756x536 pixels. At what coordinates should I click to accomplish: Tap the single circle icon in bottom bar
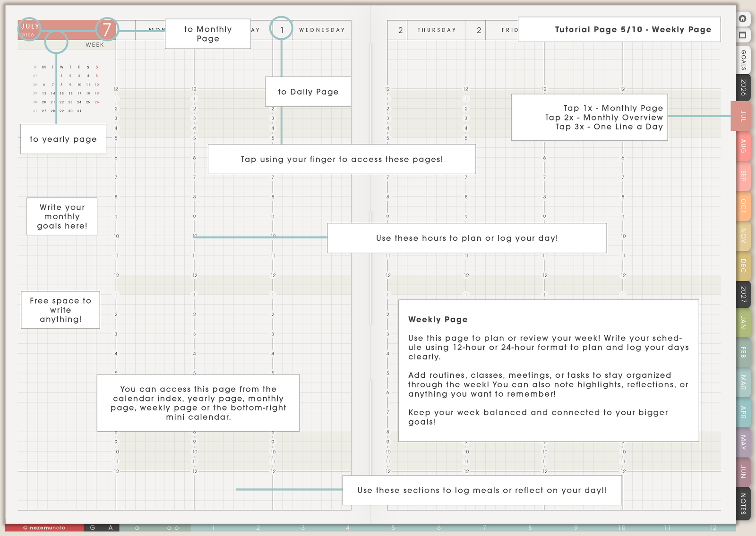tap(137, 528)
